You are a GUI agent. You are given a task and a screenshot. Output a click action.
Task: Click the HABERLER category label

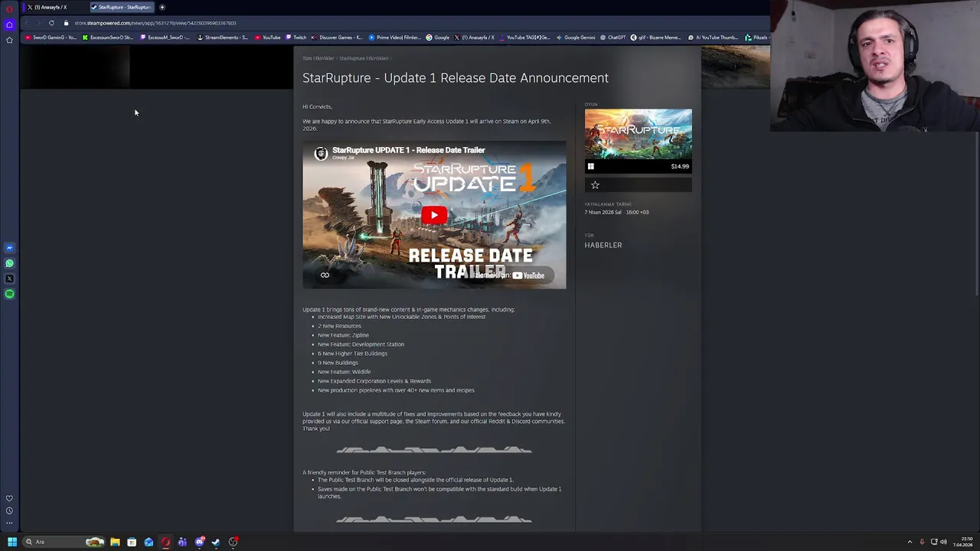[603, 245]
